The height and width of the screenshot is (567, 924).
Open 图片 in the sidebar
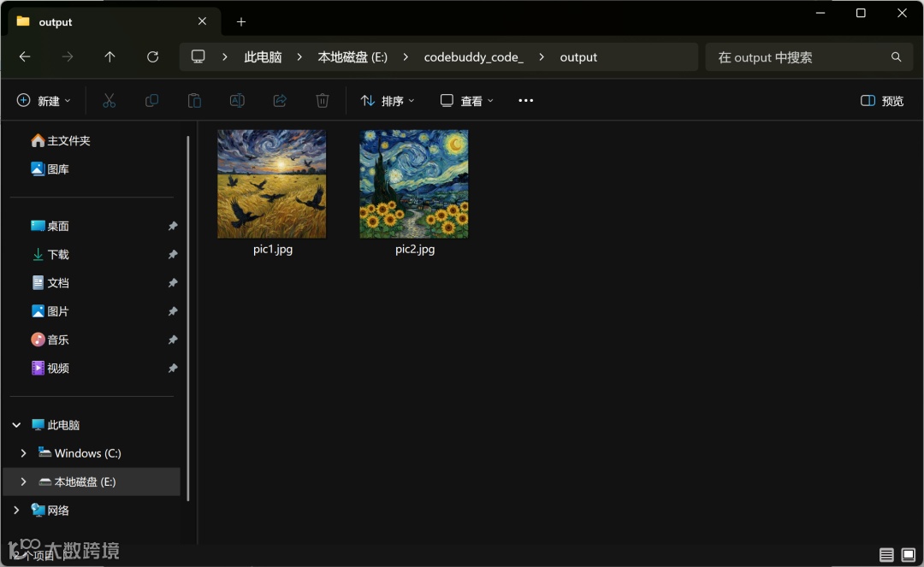[50, 311]
